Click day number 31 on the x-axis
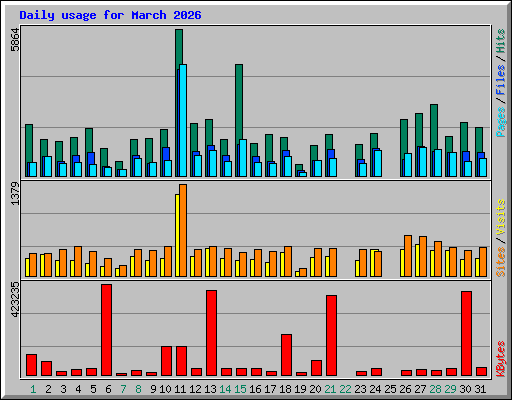 pos(480,389)
